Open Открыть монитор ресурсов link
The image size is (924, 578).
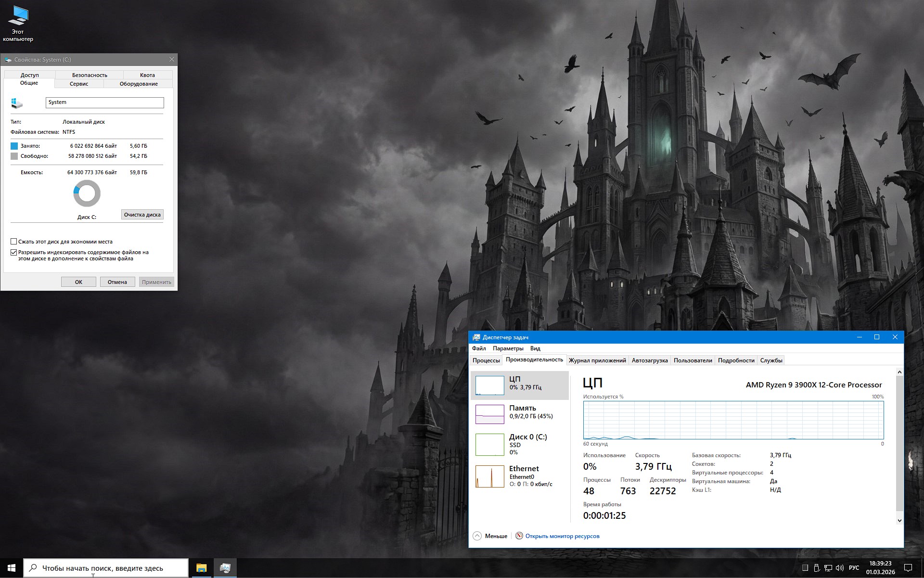(x=561, y=536)
